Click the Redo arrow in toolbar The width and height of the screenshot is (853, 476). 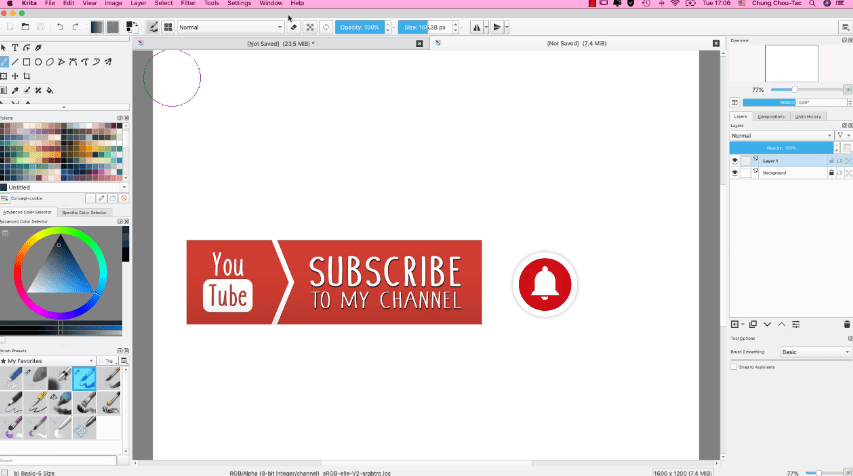(76, 27)
